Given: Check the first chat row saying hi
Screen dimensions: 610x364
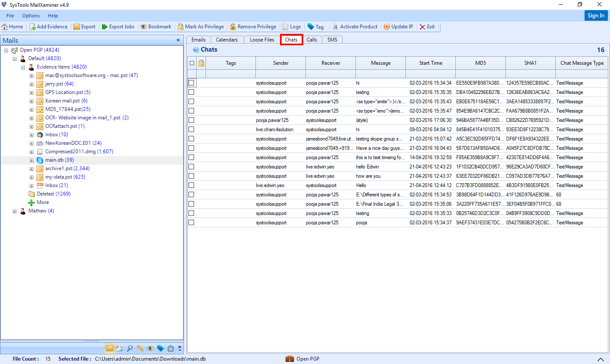Looking at the screenshot, I should 191,83.
